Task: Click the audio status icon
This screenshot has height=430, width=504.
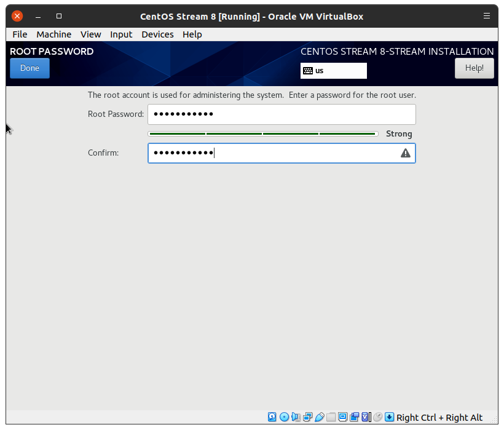Action: click(x=296, y=417)
